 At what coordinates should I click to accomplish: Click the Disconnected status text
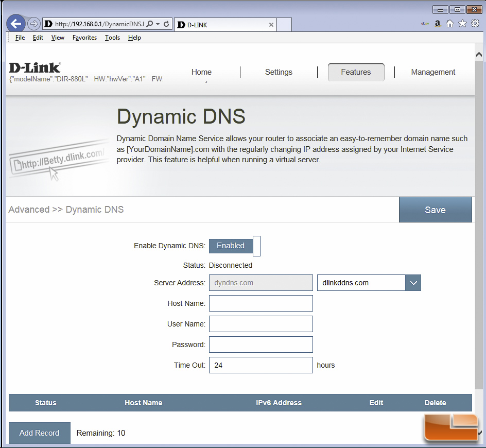click(230, 265)
